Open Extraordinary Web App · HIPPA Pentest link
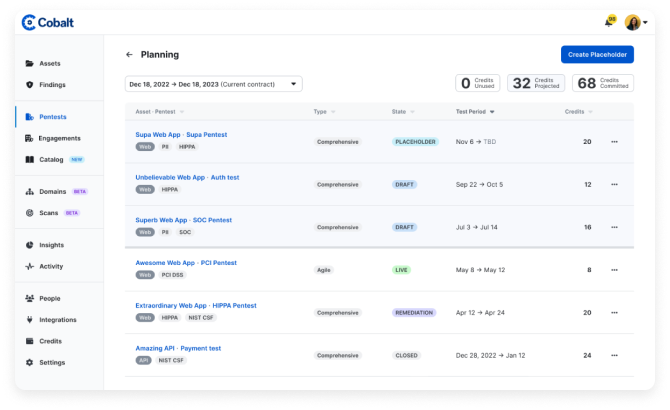 tap(196, 305)
